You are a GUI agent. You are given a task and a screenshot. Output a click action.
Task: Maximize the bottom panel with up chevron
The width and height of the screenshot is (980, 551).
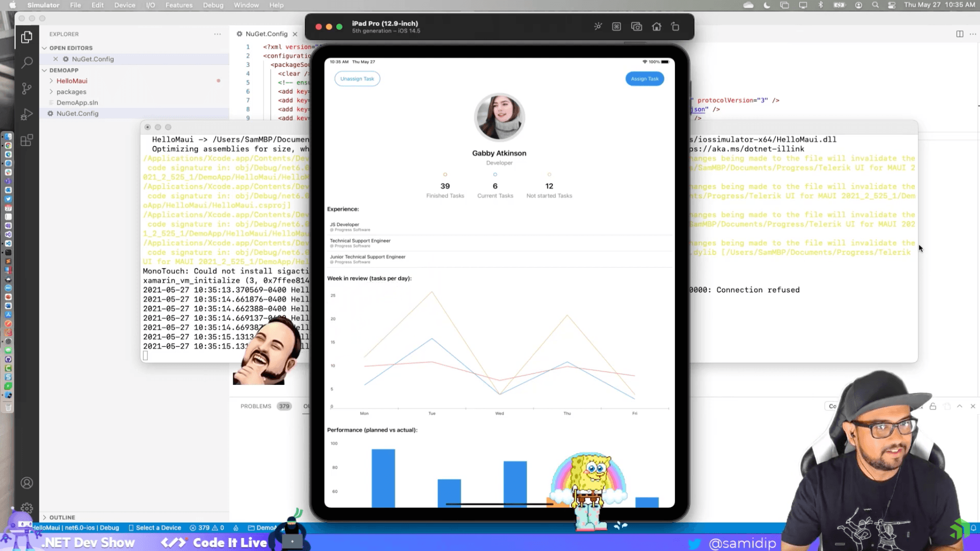(x=960, y=406)
